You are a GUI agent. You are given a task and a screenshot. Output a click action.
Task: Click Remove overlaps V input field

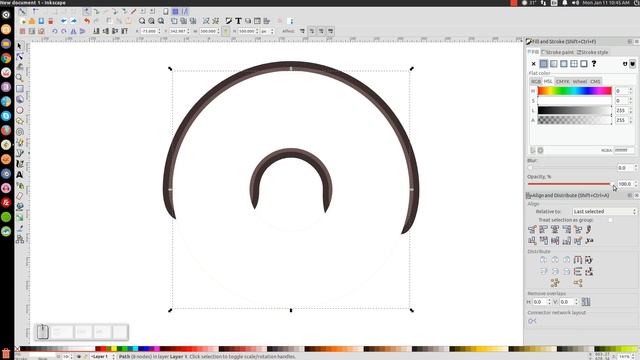pyautogui.click(x=566, y=302)
